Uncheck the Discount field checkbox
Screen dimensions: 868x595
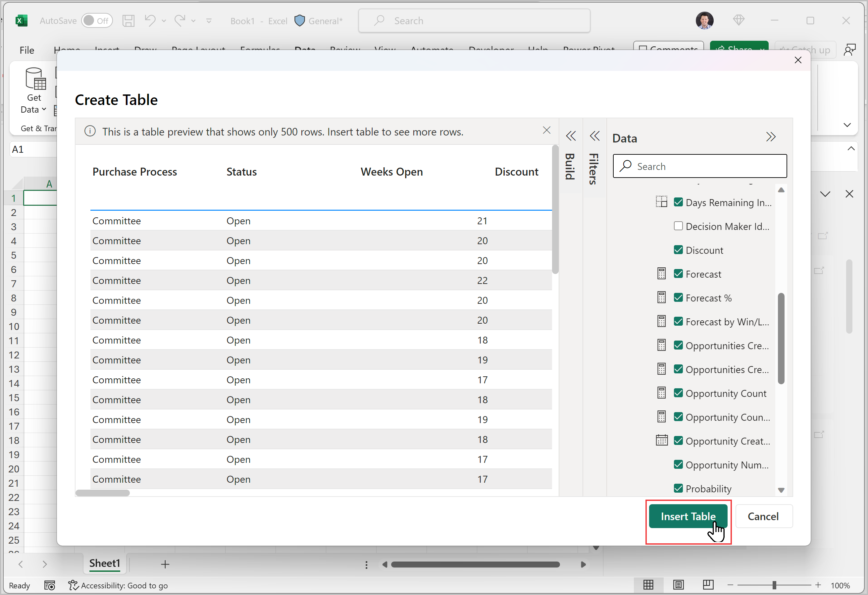pyautogui.click(x=678, y=250)
